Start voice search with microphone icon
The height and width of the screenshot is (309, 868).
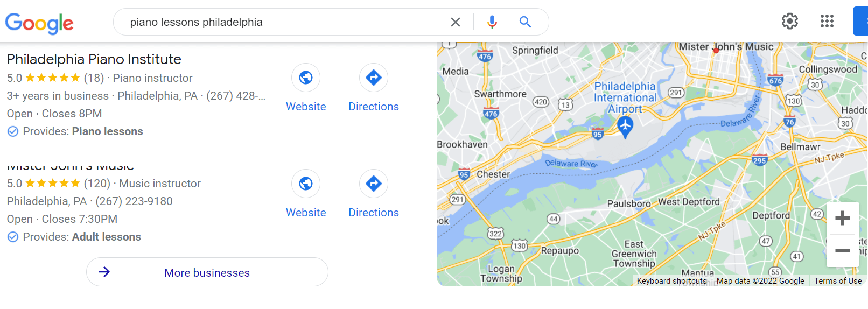click(492, 22)
